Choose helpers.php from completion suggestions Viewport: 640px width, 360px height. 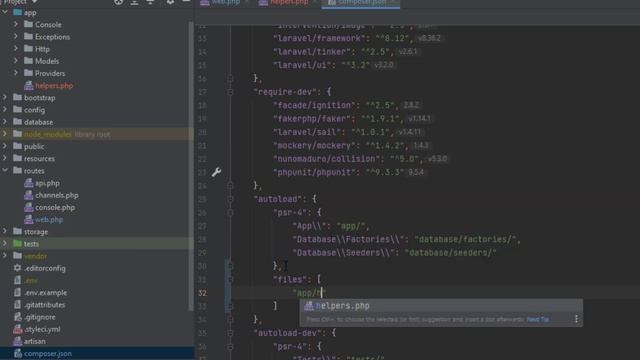point(441,306)
